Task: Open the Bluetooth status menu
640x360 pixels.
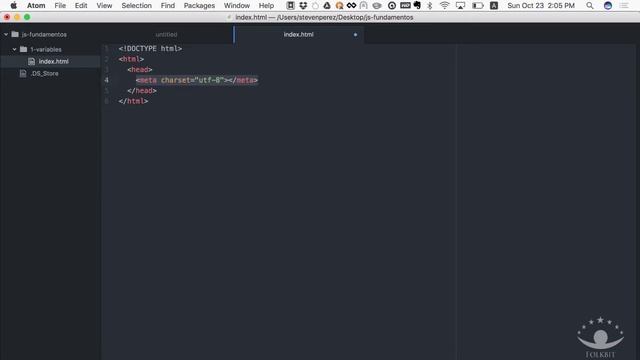Action: click(429, 5)
